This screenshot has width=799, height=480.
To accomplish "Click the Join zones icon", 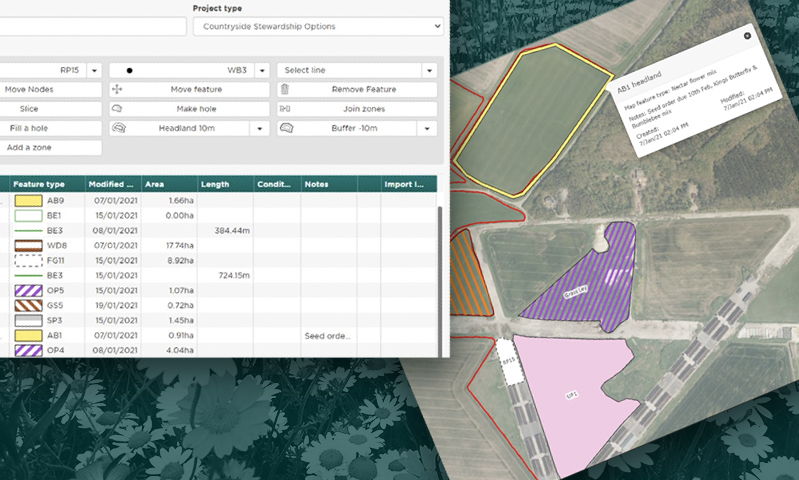I will coord(285,109).
